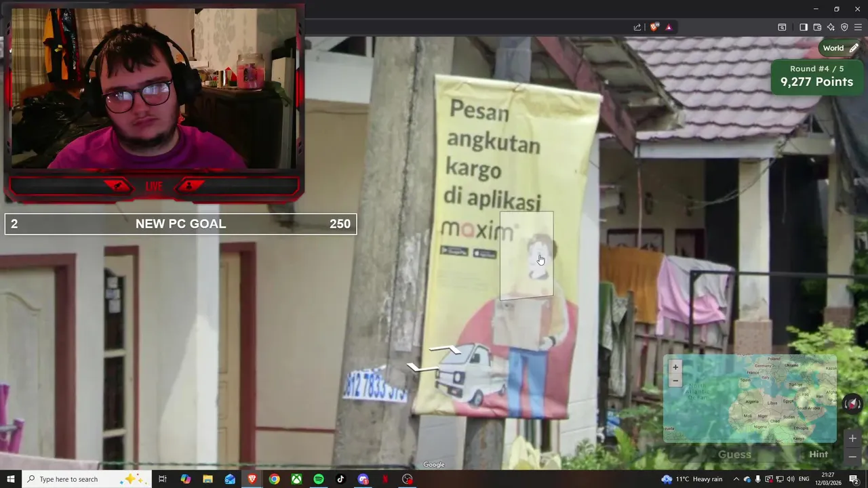Edit the World map selection pencil
Image resolution: width=868 pixels, height=488 pixels.
pyautogui.click(x=854, y=48)
